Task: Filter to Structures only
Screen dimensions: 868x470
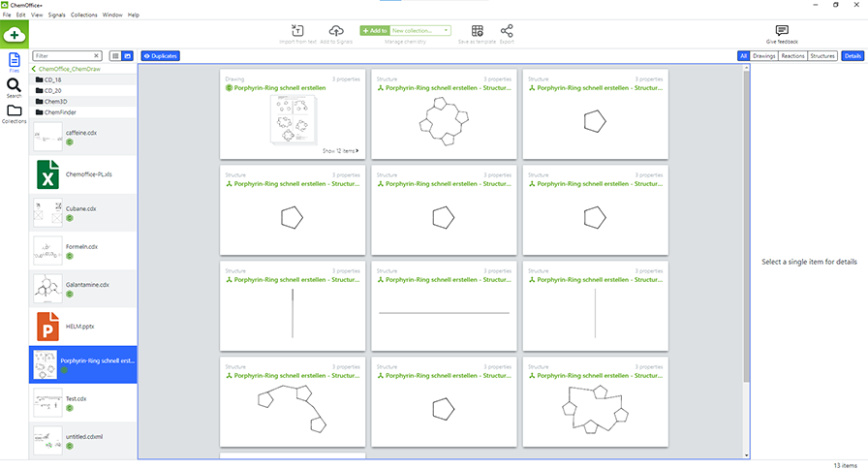Action: (x=822, y=56)
